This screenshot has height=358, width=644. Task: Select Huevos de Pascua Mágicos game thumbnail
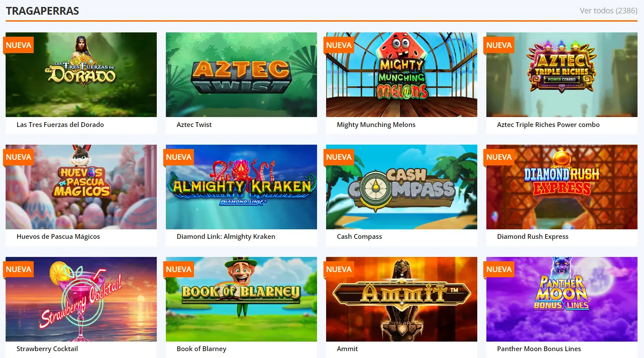point(81,187)
